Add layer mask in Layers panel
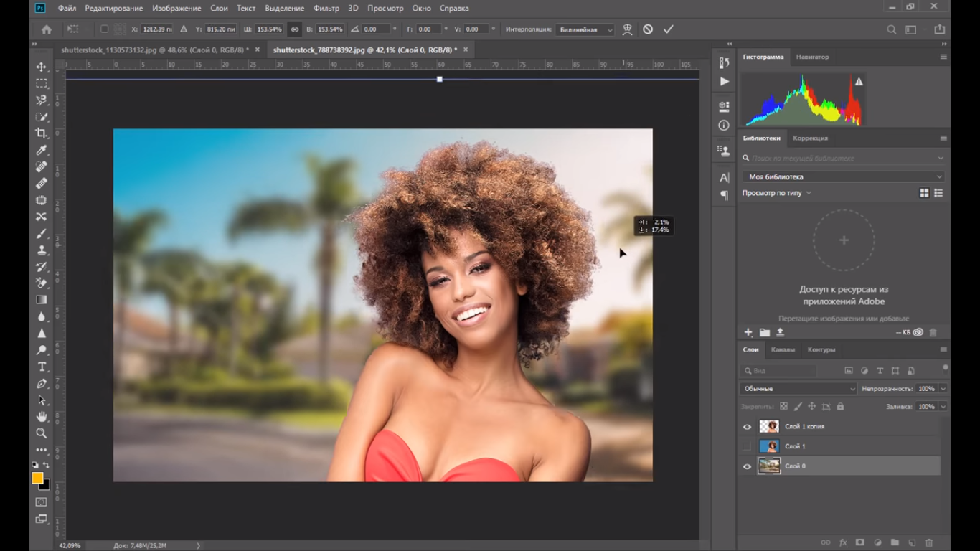The width and height of the screenshot is (980, 551). tap(859, 542)
